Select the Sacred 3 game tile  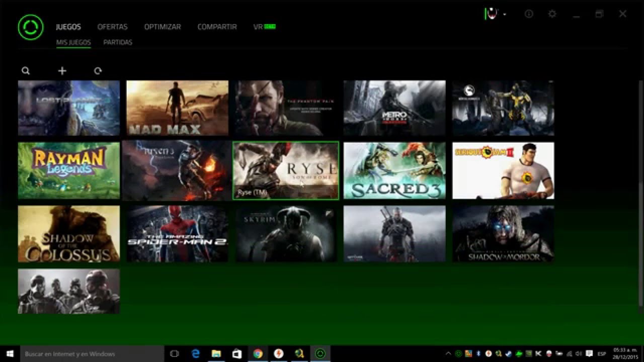(394, 170)
